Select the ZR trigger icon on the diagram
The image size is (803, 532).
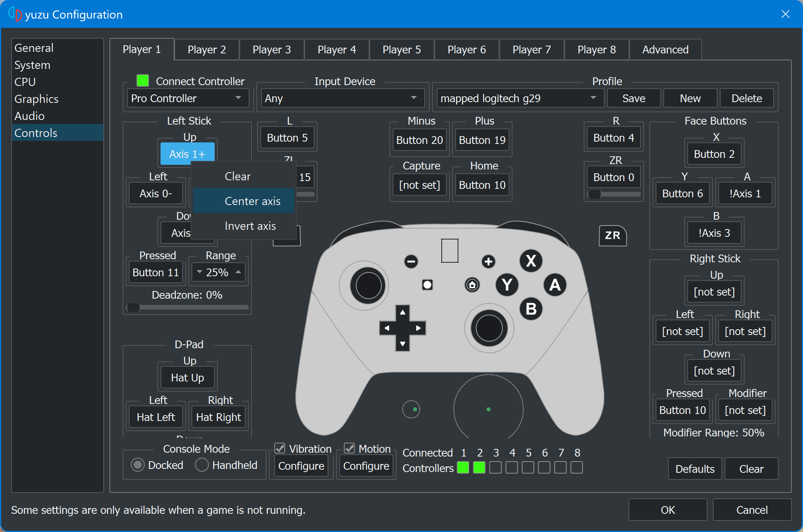[x=613, y=236]
